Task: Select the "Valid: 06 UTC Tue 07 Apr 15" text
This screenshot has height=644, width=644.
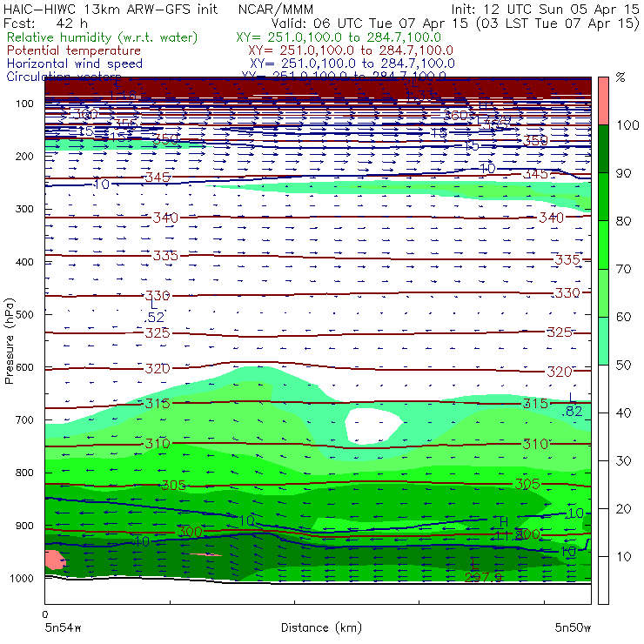Action: pyautogui.click(x=369, y=23)
